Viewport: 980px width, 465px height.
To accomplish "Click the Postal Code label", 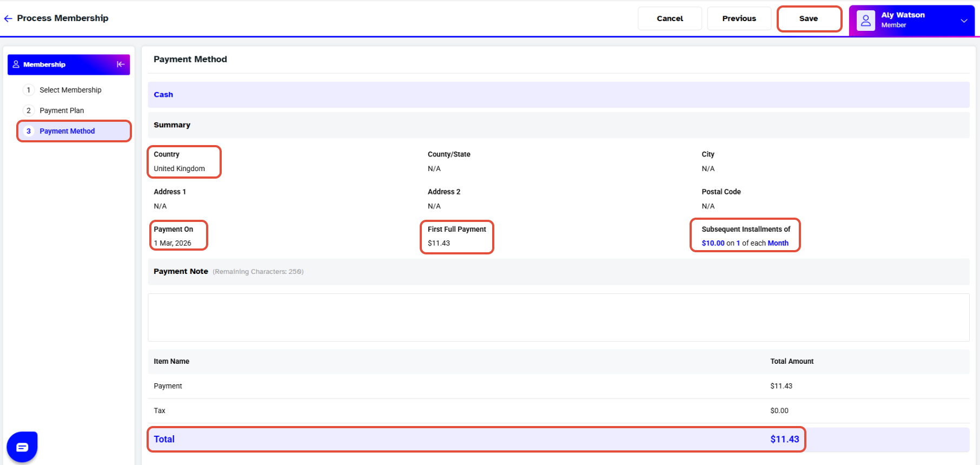I will [x=721, y=192].
